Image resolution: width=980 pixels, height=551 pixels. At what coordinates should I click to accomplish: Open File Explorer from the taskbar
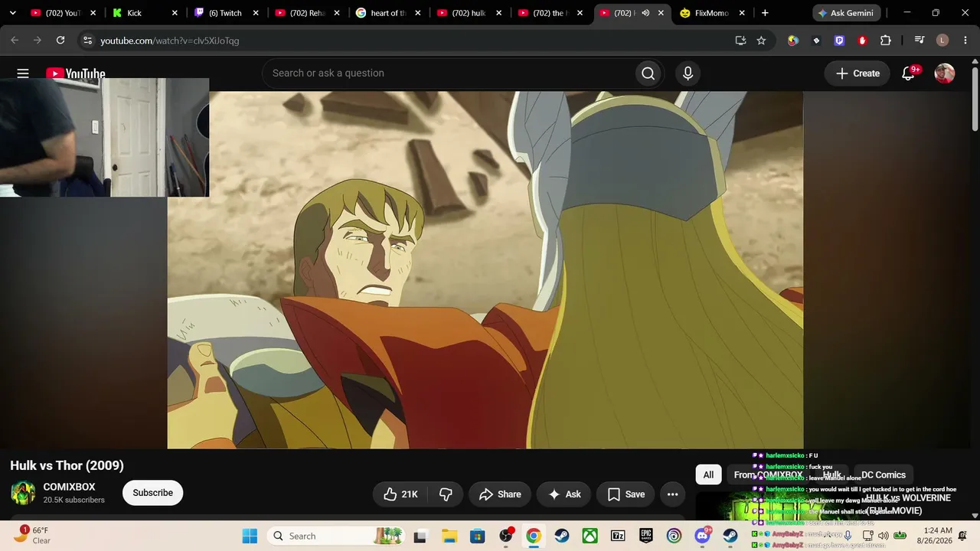449,536
